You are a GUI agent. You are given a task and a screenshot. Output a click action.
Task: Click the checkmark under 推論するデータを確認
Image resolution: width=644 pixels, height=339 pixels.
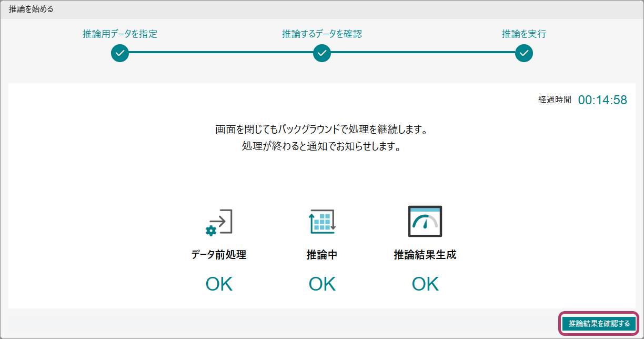pyautogui.click(x=322, y=53)
